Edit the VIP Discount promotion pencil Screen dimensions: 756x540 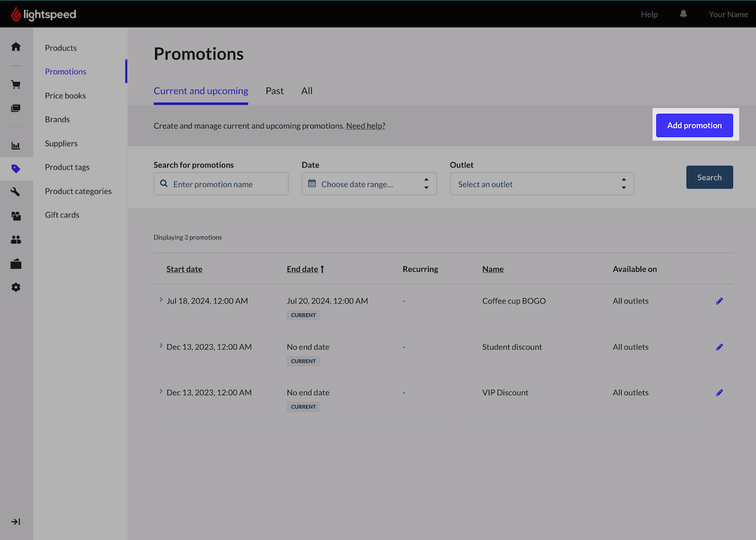pyautogui.click(x=719, y=393)
